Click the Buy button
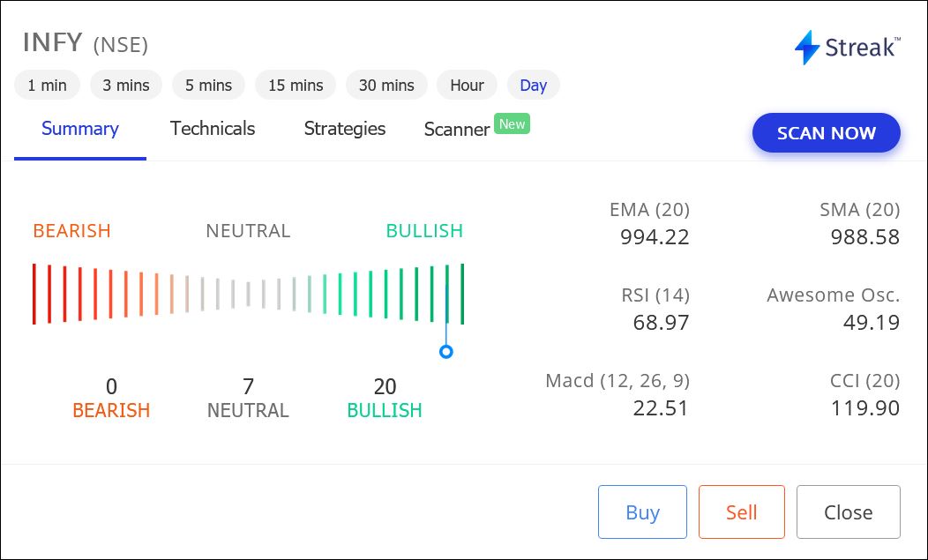 [642, 512]
